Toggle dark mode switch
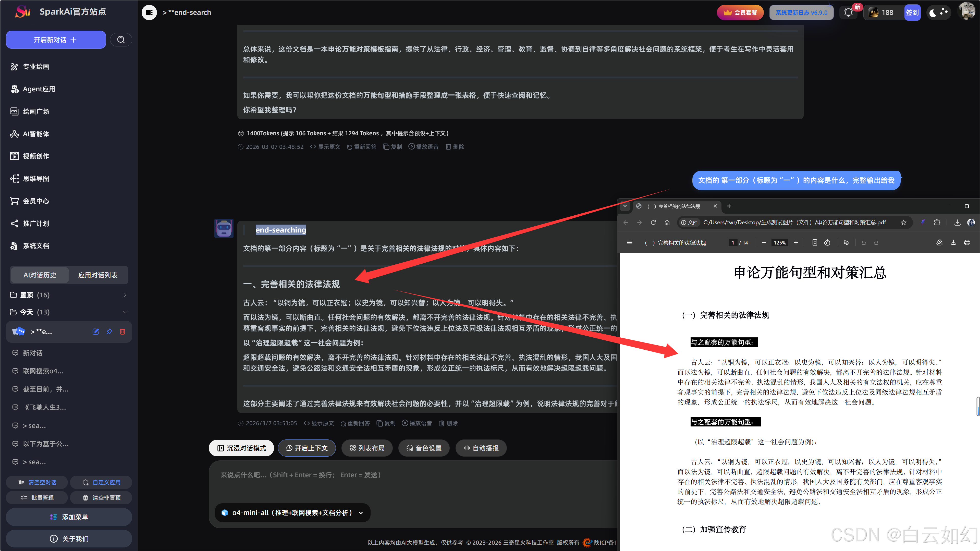This screenshot has height=551, width=980. tap(938, 13)
